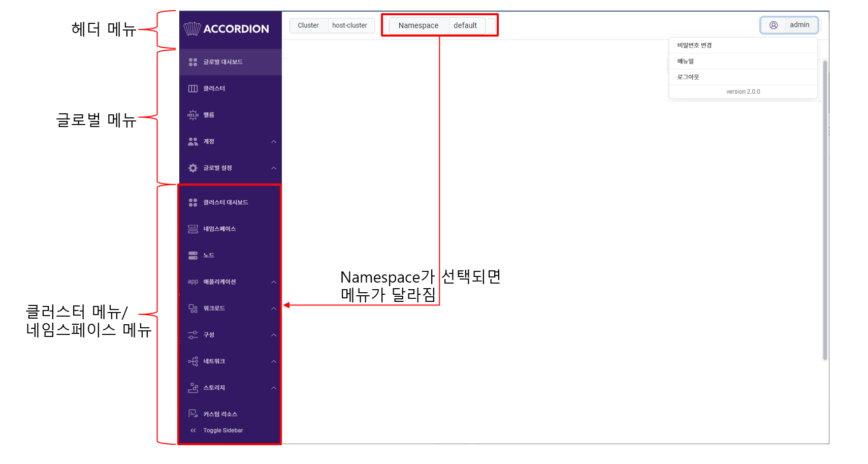Expand the 워크로드 chevron
Viewport: 868px width, 464px height.
point(274,308)
